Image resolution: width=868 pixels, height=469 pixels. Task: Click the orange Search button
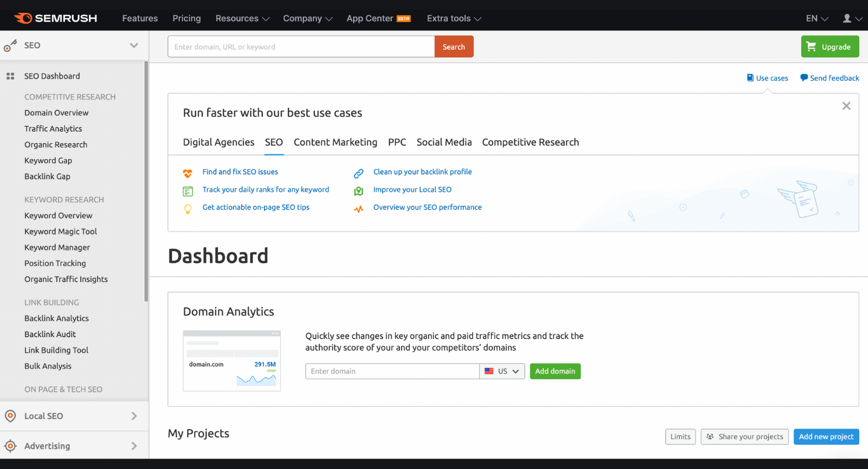[x=454, y=46]
